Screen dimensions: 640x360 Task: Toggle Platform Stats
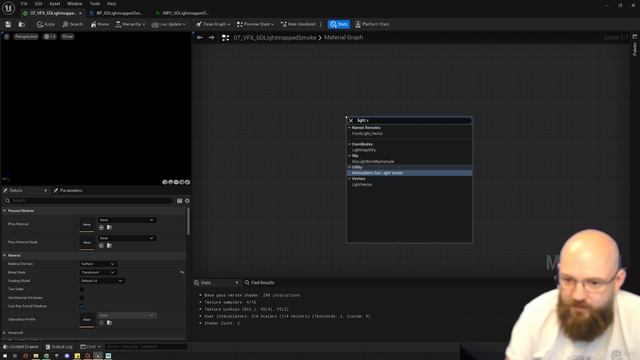click(x=372, y=24)
